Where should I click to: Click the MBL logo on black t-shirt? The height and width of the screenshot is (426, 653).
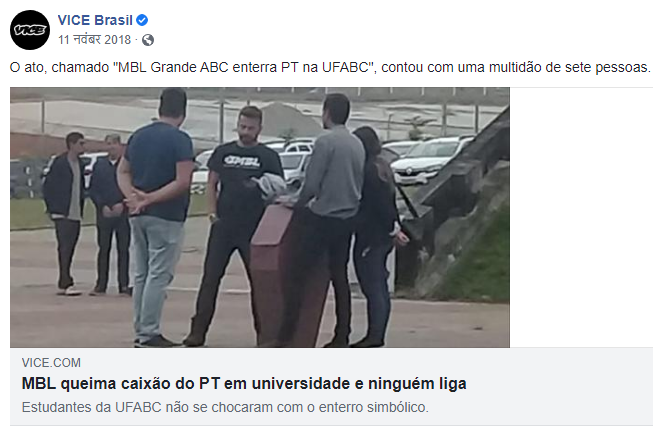click(242, 161)
